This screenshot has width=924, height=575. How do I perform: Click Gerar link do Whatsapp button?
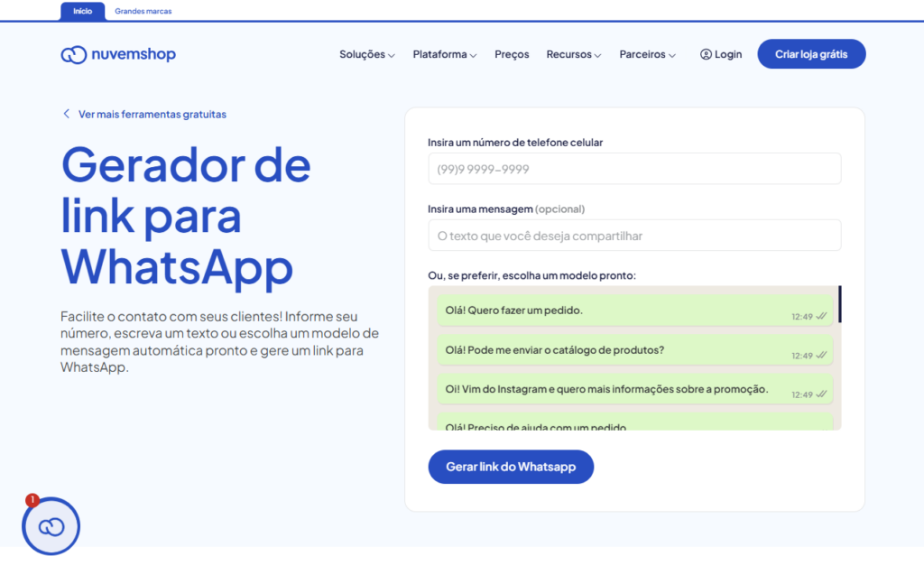pos(511,467)
